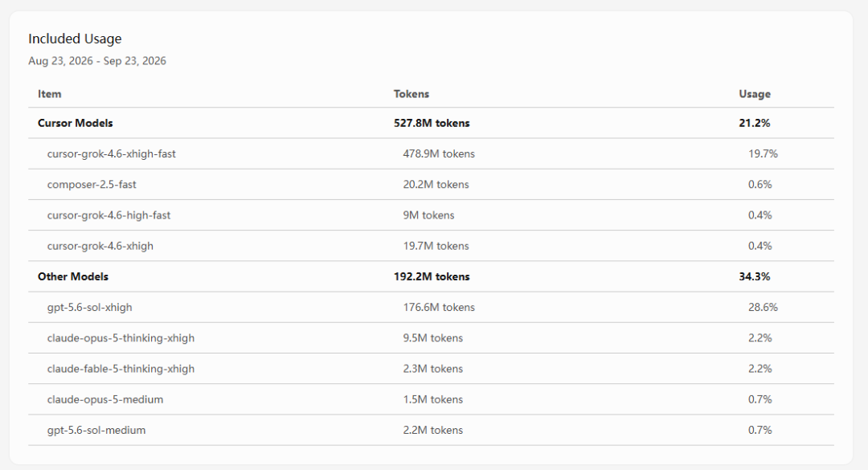Viewport: 868px width, 470px height.
Task: Select the Cursor Models group row label
Action: pos(76,123)
